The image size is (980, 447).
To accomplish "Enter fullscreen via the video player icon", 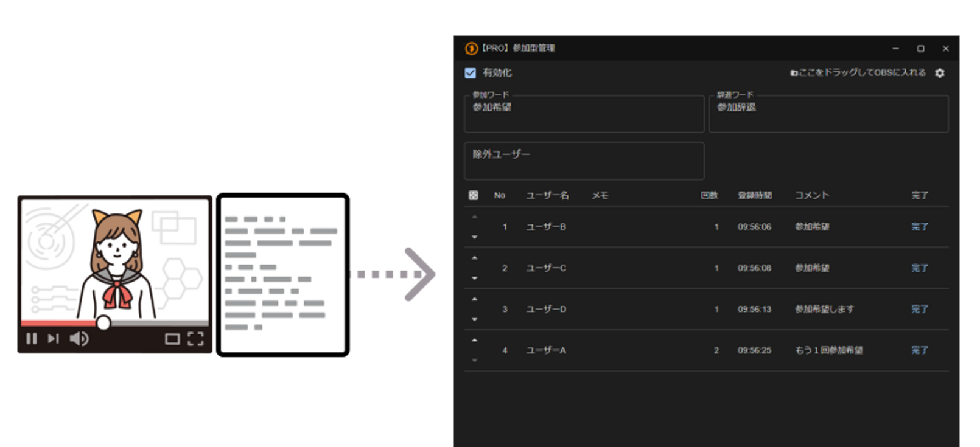I will (x=195, y=339).
